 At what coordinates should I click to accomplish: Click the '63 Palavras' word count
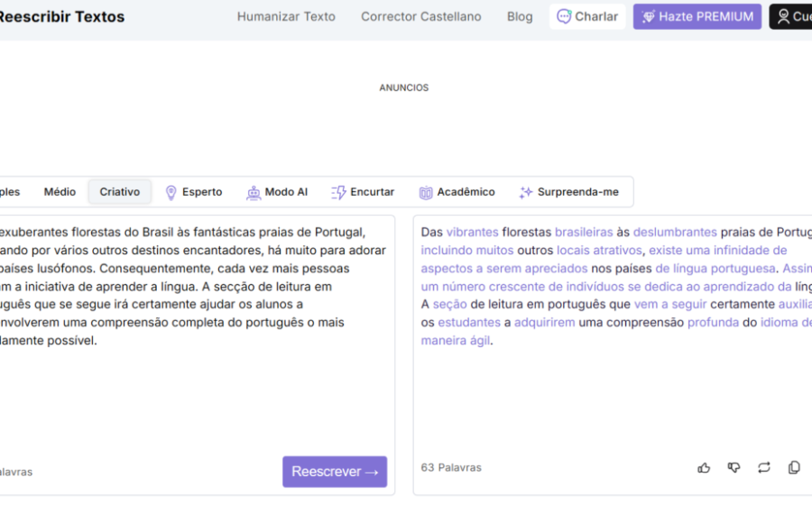point(451,468)
